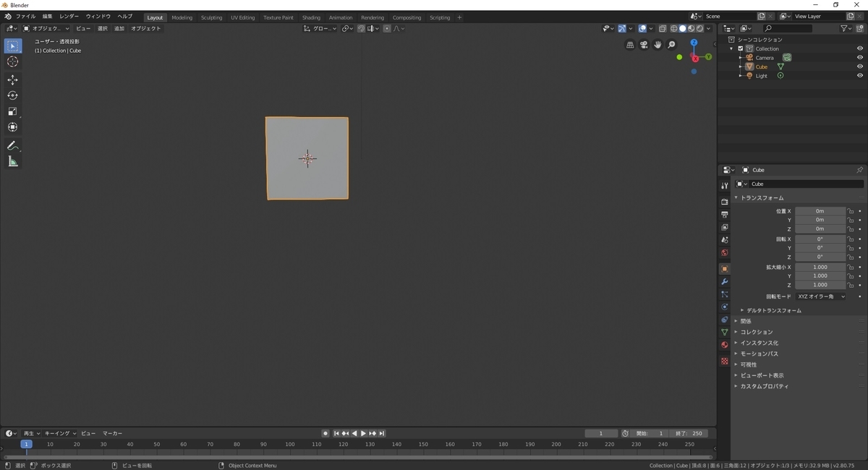Activate the Scale tool
The height and width of the screenshot is (470, 868).
12,111
